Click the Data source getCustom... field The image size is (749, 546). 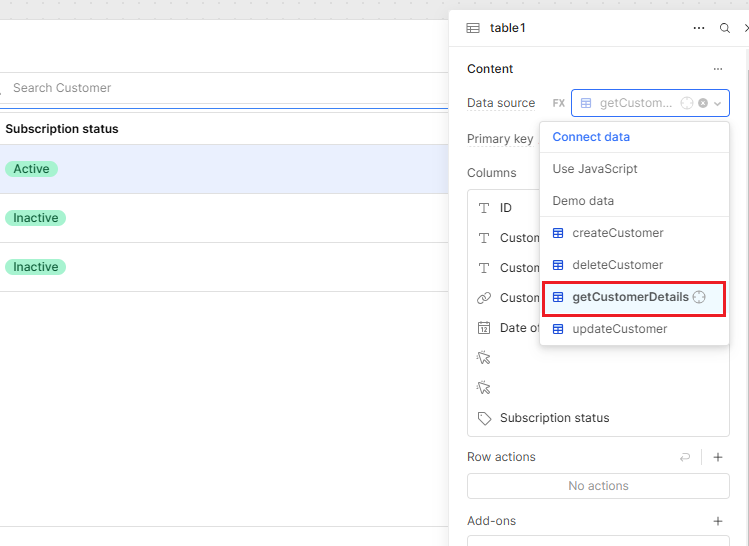coord(650,103)
